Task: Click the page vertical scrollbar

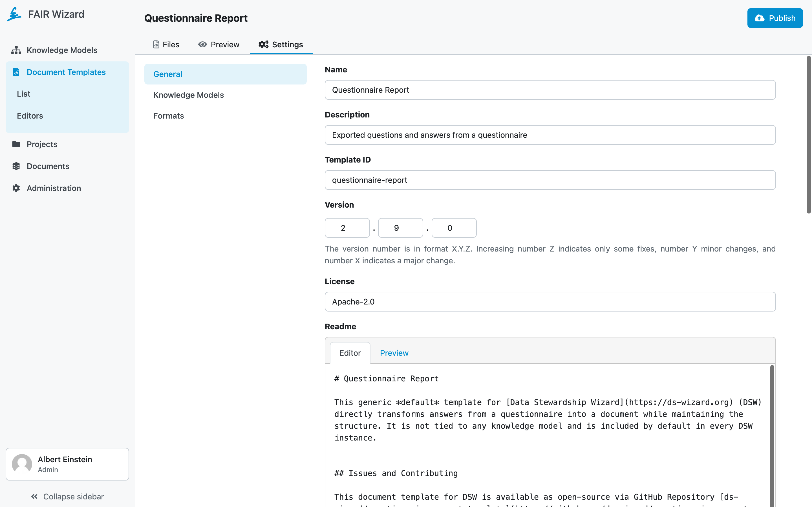Action: pos(808,135)
